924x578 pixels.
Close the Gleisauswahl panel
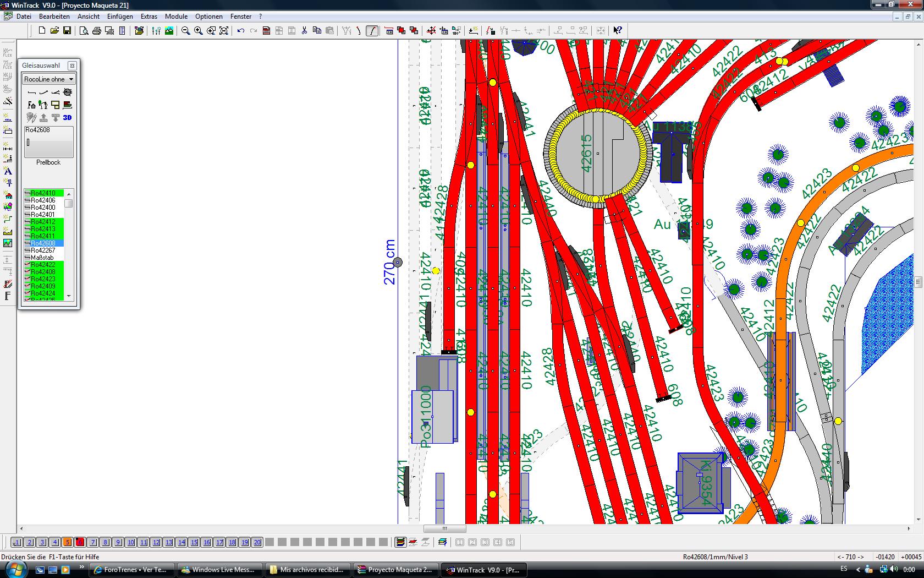coord(72,66)
